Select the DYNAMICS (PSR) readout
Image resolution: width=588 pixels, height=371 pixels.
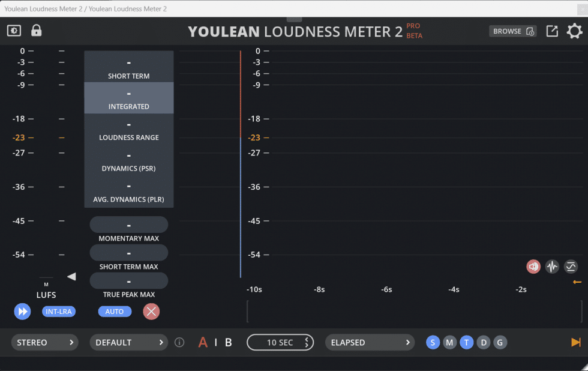coord(128,160)
